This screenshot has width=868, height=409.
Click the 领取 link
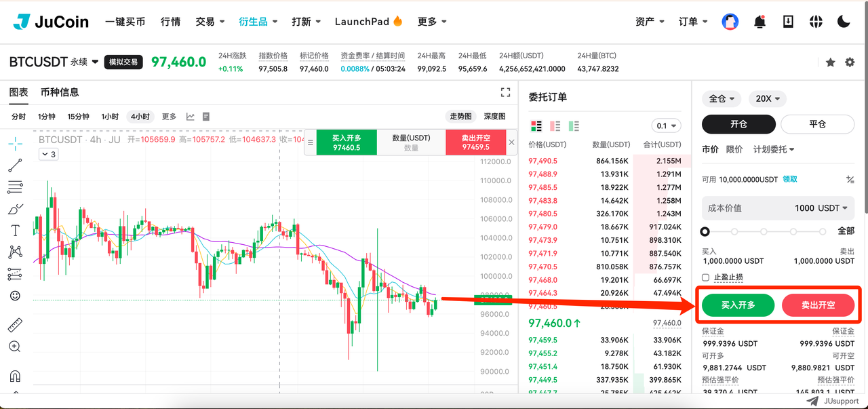[790, 179]
